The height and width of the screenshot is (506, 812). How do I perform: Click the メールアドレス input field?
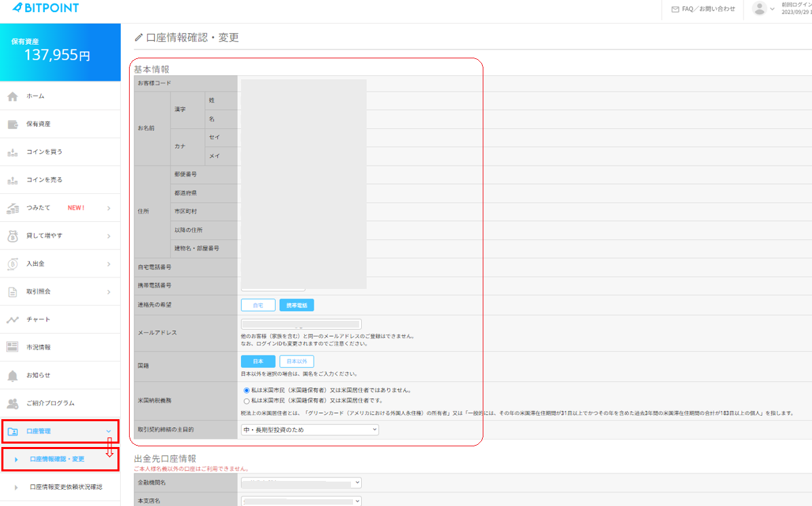301,324
